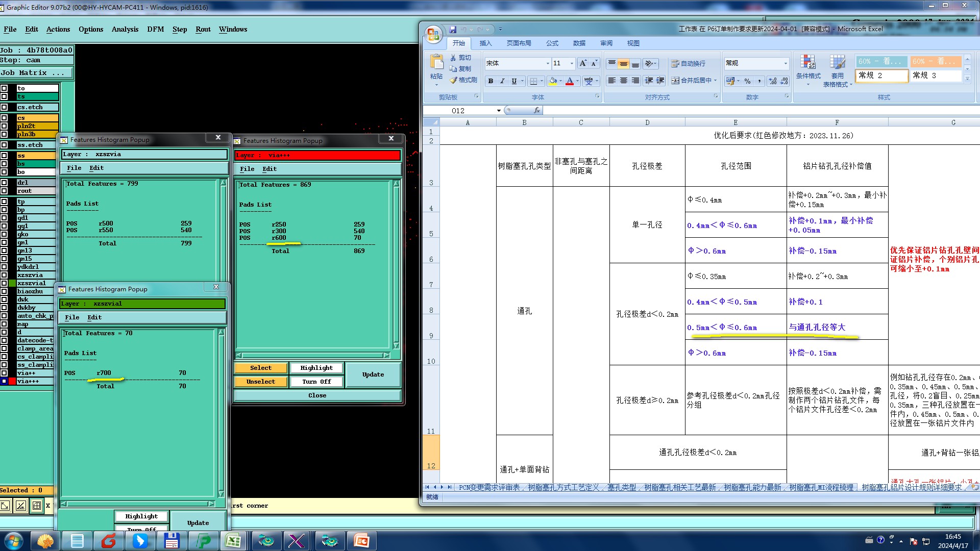Toggle the checkbox for layer xzszvial
This screenshot has height=551, width=980.
(4, 283)
